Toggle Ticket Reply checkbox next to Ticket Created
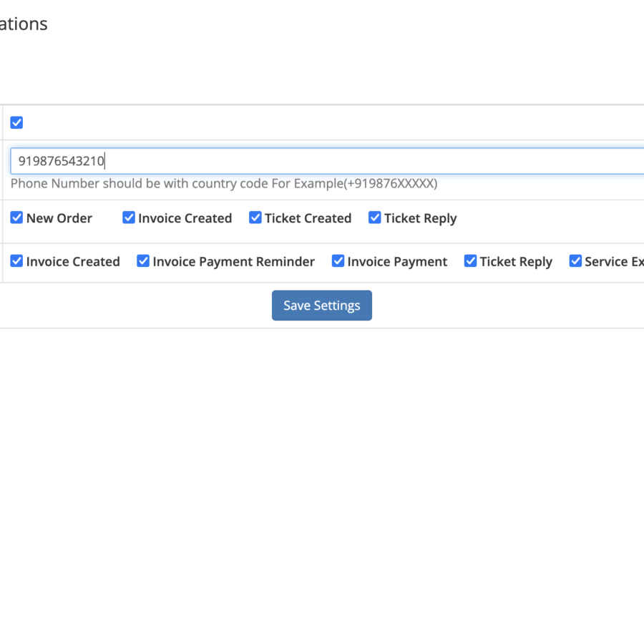The height and width of the screenshot is (644, 644). click(375, 218)
